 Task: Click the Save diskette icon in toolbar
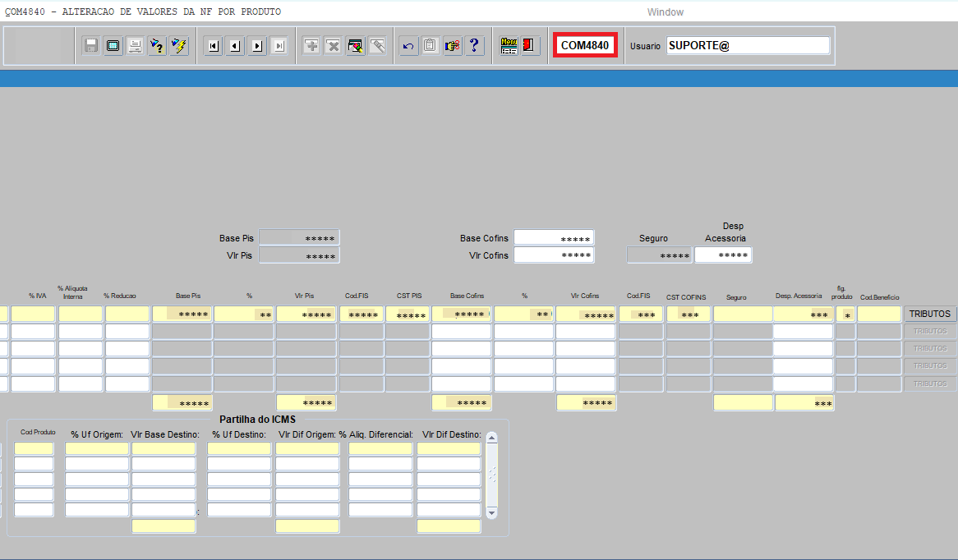[91, 46]
